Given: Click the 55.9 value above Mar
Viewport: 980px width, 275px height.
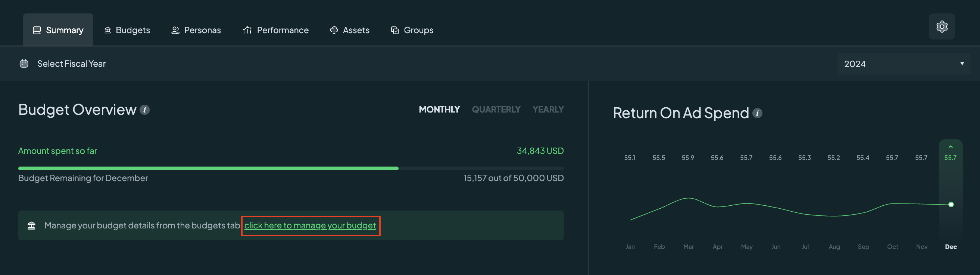Looking at the screenshot, I should pos(688,158).
